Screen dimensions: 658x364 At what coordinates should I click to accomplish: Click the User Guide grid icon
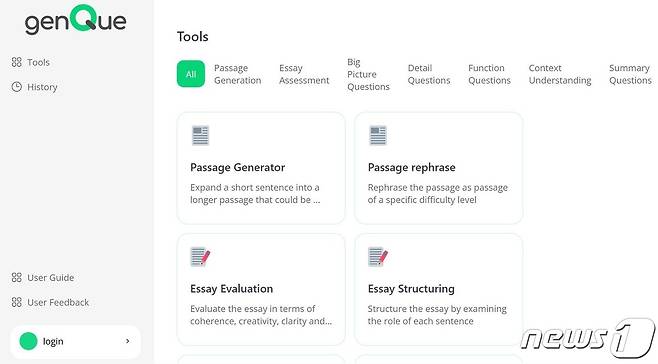click(x=17, y=278)
